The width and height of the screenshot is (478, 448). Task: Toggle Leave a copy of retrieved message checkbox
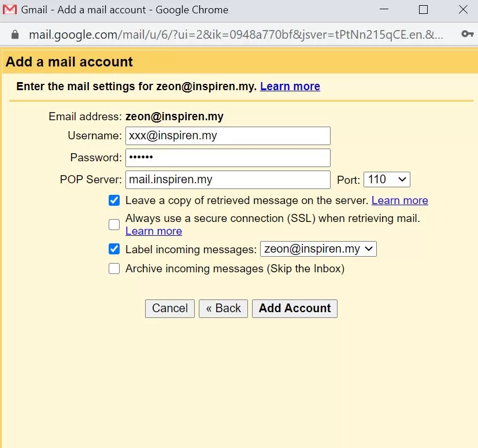pos(114,201)
